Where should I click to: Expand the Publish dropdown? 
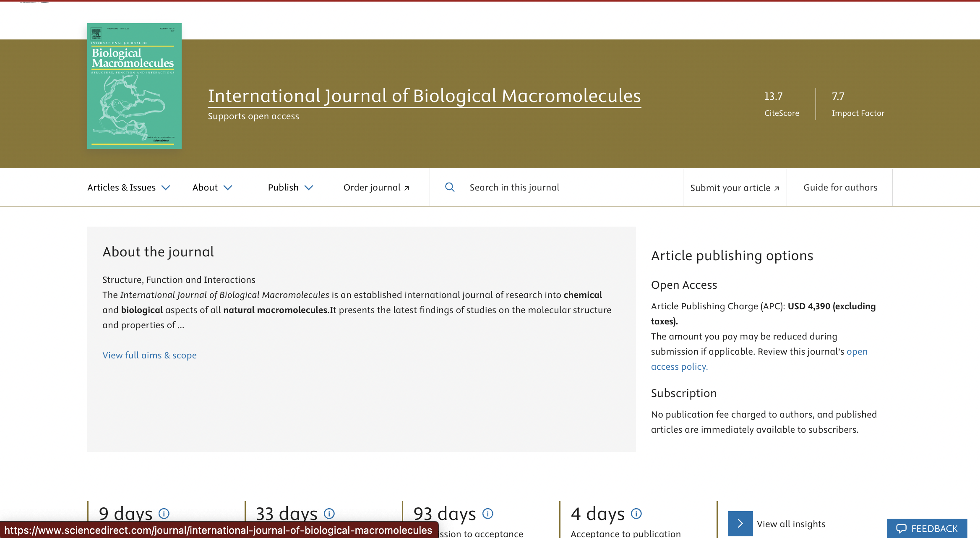coord(290,188)
